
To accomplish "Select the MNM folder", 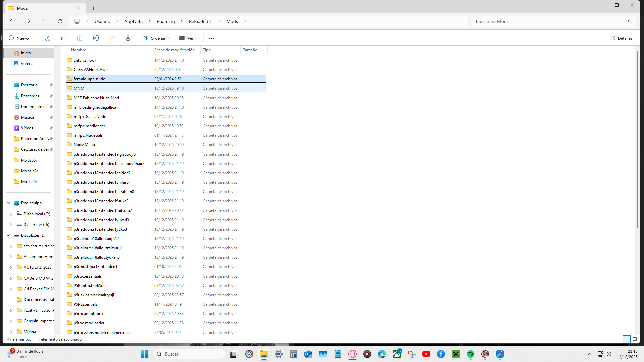I will 166,88.
